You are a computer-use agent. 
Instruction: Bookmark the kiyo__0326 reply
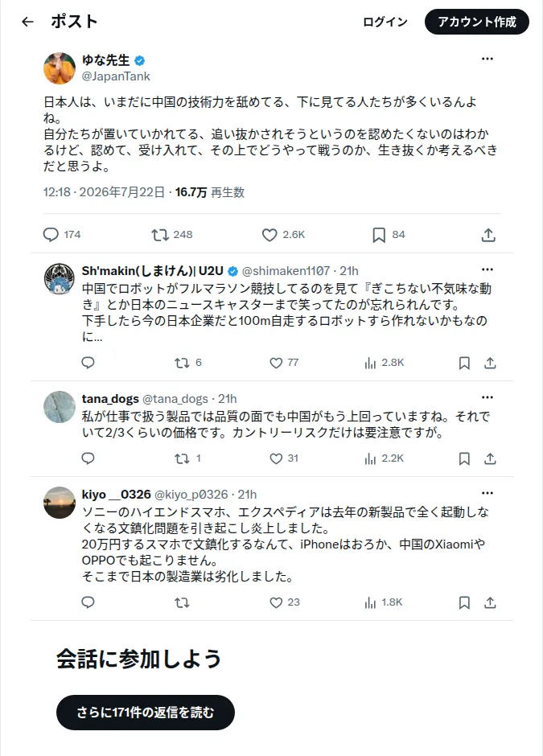pos(464,602)
